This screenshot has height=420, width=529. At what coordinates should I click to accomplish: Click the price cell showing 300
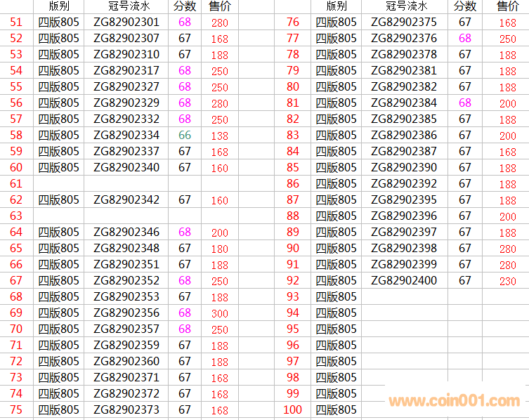[x=219, y=313]
